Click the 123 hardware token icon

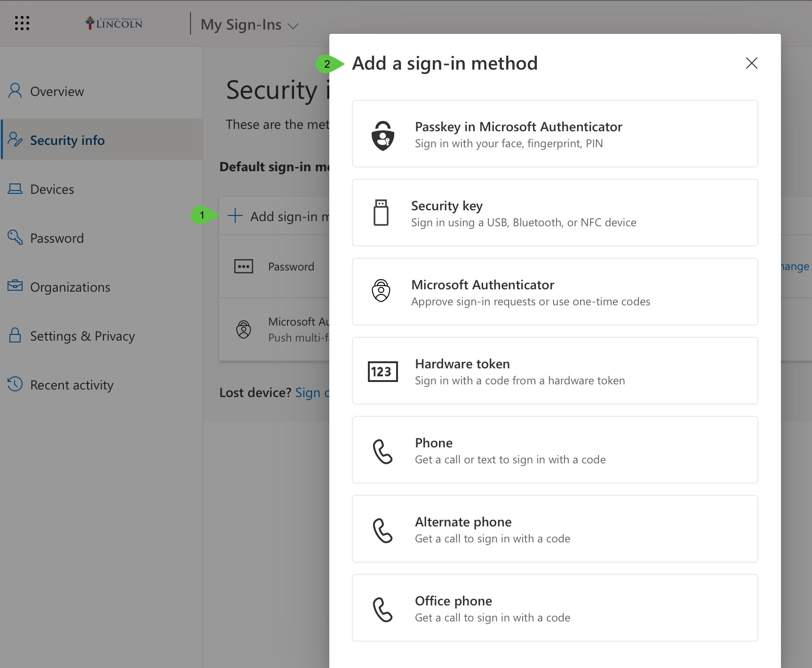click(382, 372)
